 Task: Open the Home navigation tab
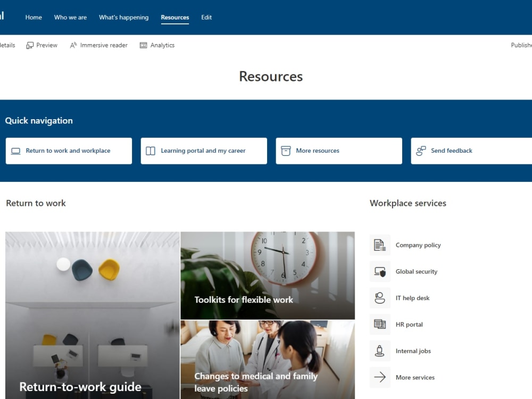[x=34, y=18]
